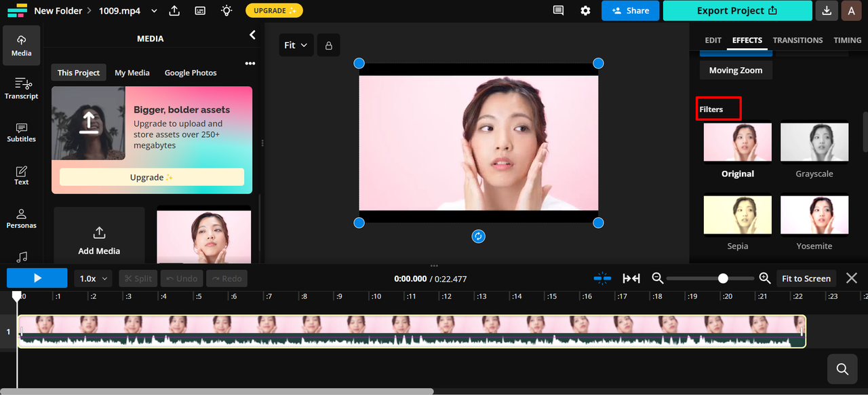Click the top-left resize handle of the canvas
Viewport: 868px width, 395px height.
[x=359, y=63]
